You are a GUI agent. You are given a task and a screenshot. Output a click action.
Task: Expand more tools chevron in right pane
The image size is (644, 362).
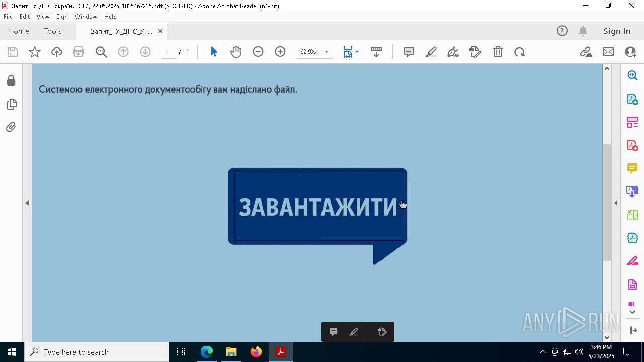click(x=632, y=312)
